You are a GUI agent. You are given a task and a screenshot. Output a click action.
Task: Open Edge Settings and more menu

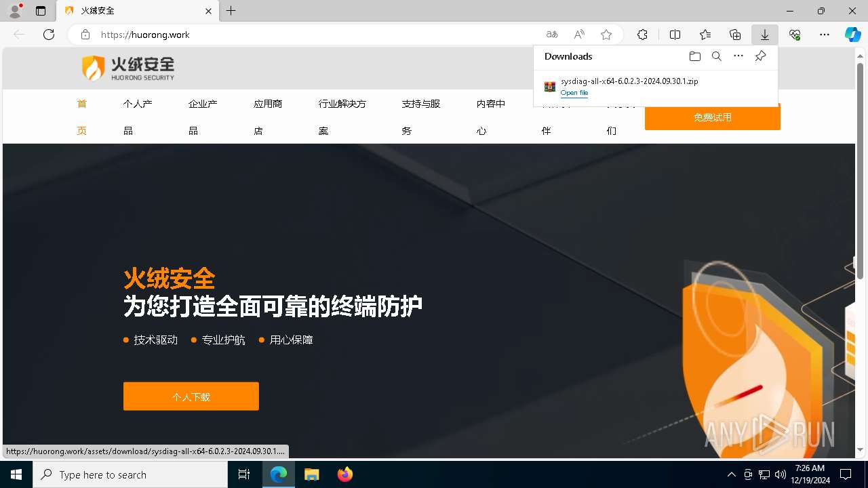[x=825, y=35]
